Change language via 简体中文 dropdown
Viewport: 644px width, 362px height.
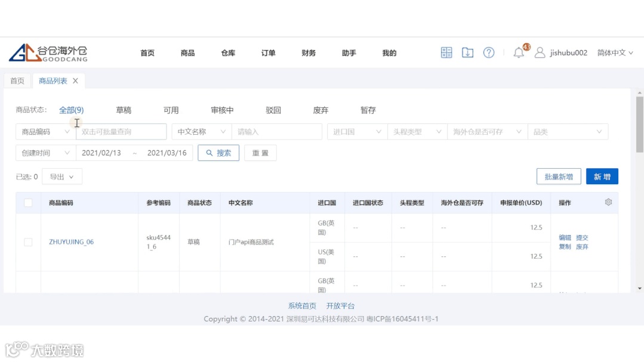(615, 52)
